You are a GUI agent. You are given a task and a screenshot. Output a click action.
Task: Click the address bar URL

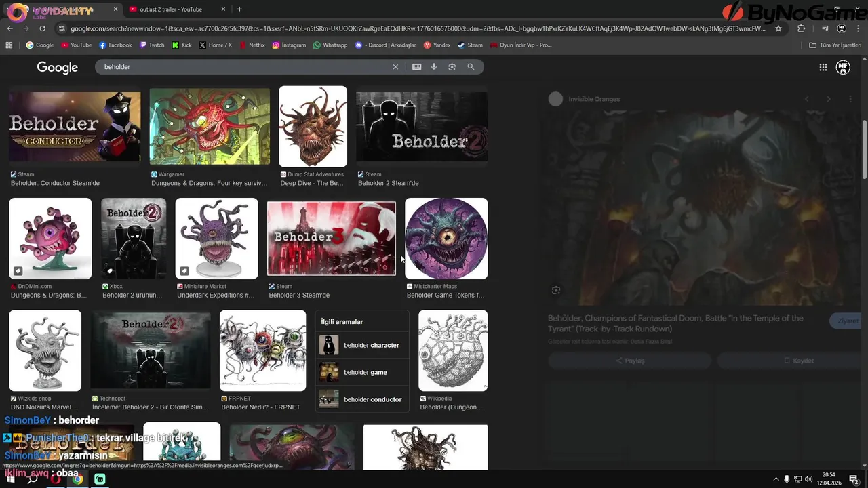pyautogui.click(x=418, y=28)
